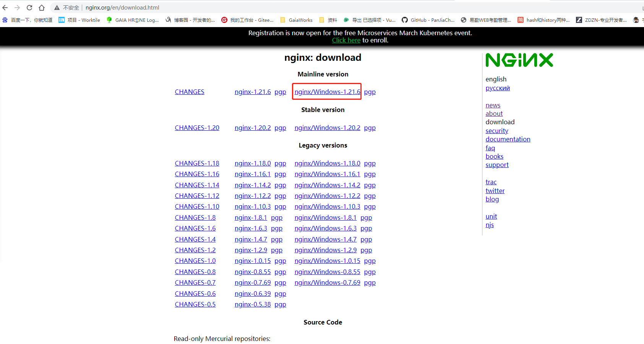
Task: Download nginx/Windows-1.20.2 stable build
Action: click(x=328, y=128)
